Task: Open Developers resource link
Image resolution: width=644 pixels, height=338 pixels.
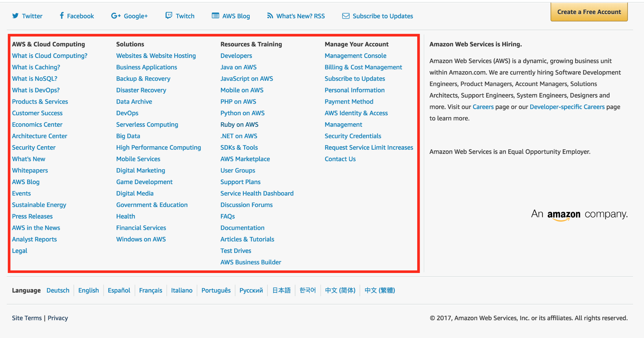Action: coord(236,56)
